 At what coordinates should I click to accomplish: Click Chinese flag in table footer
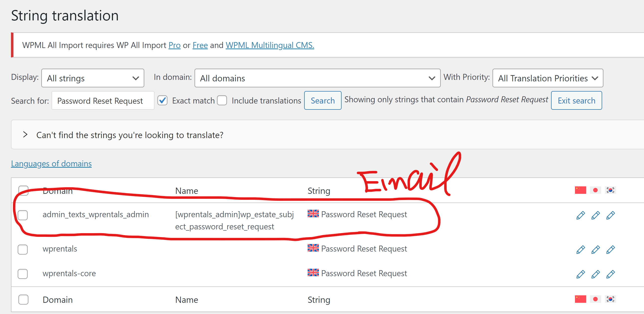point(580,299)
